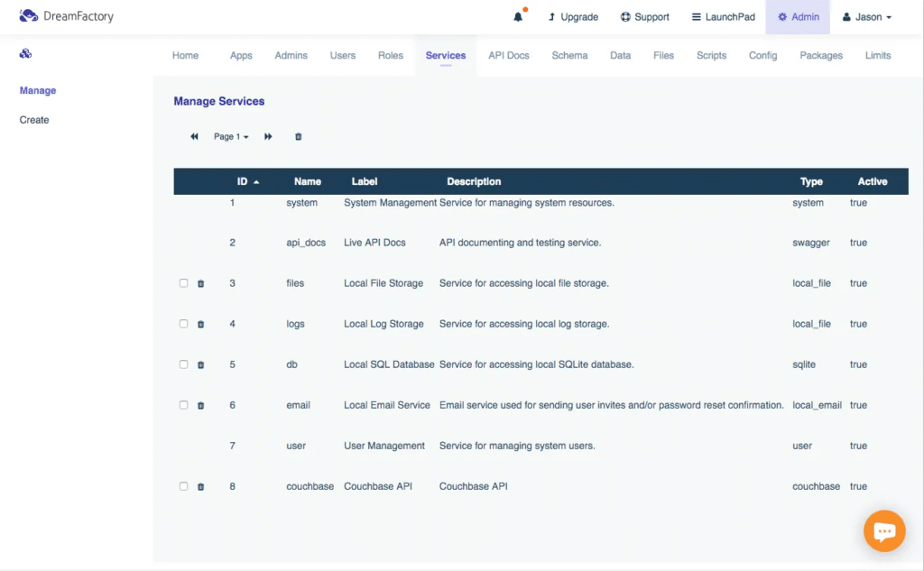Go to next page with double-right arrows
924x571 pixels.
pos(266,136)
